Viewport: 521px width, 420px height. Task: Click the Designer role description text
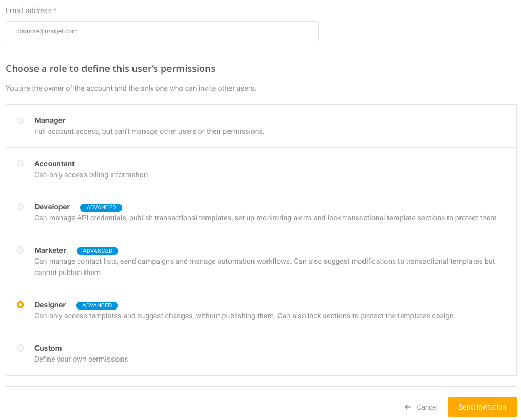pyautogui.click(x=245, y=316)
